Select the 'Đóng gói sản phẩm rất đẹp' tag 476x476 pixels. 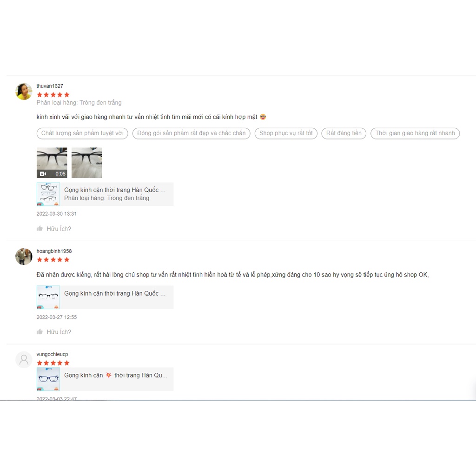click(191, 133)
